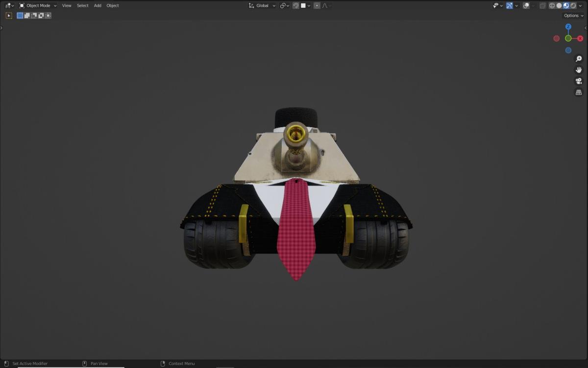Open the editor type selector

(9, 5)
